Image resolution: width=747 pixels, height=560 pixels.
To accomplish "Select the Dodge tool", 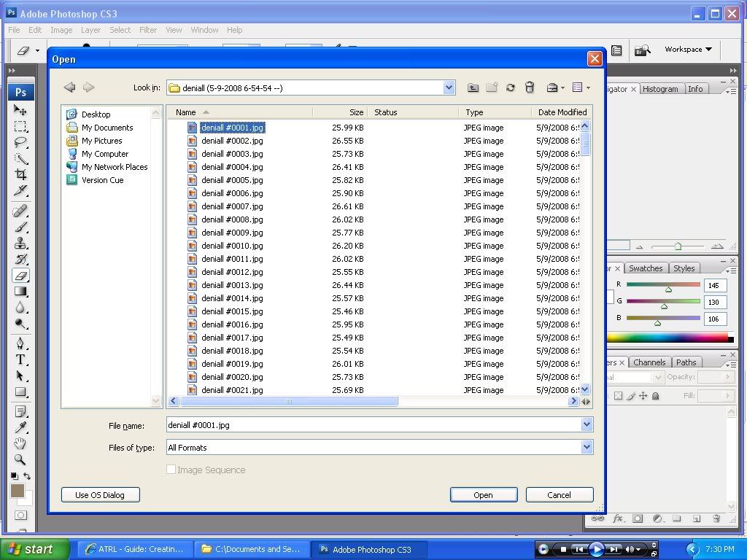I will (x=20, y=324).
